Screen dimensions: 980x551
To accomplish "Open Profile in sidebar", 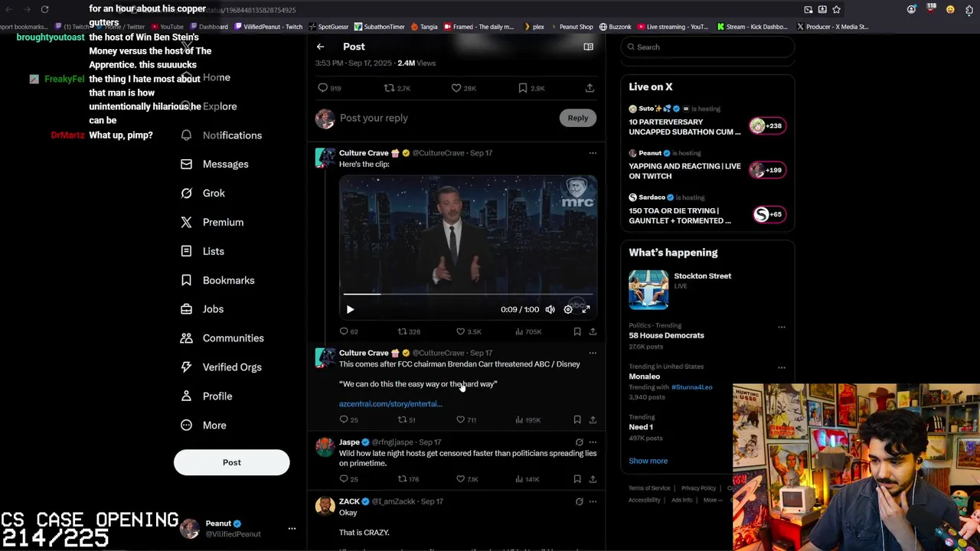I will pyautogui.click(x=206, y=396).
